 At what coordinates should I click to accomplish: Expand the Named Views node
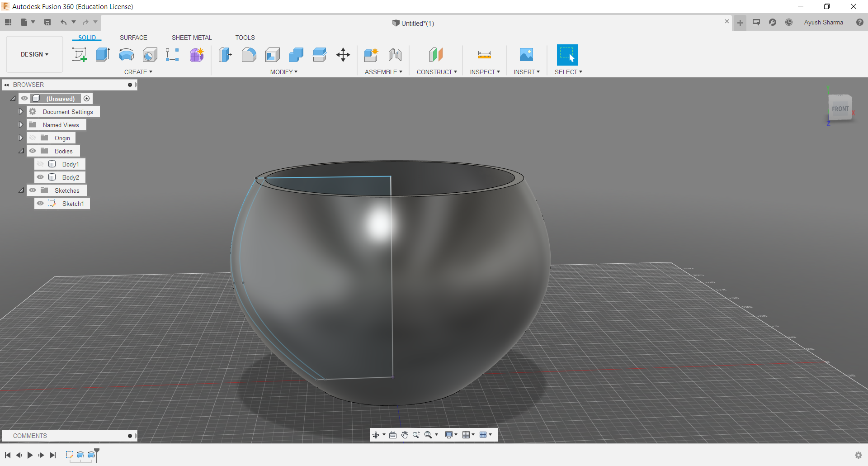(x=21, y=125)
